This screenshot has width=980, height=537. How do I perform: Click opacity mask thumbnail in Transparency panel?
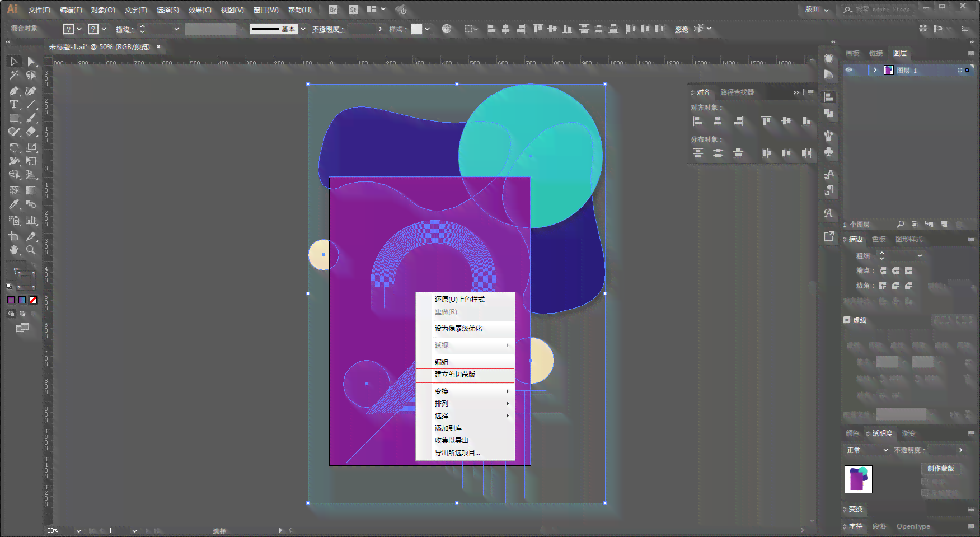[x=858, y=479]
